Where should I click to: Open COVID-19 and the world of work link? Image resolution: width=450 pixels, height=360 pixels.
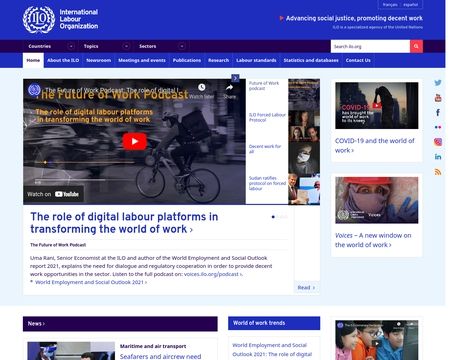pyautogui.click(x=374, y=145)
